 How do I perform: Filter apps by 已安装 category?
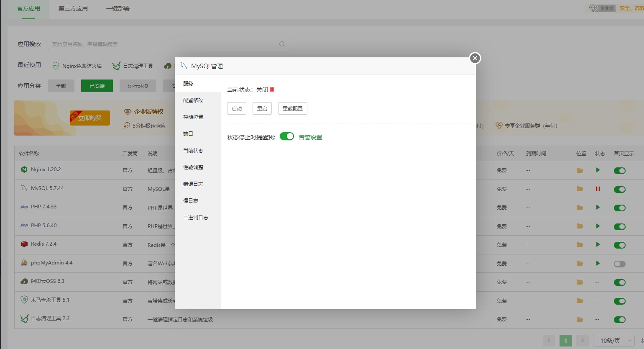pyautogui.click(x=97, y=86)
